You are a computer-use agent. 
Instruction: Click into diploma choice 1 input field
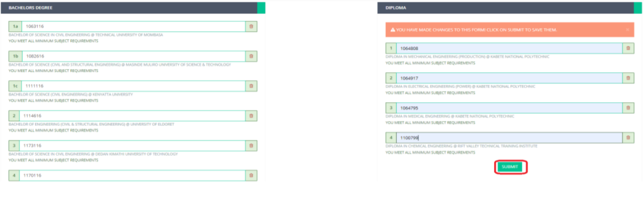coord(509,48)
